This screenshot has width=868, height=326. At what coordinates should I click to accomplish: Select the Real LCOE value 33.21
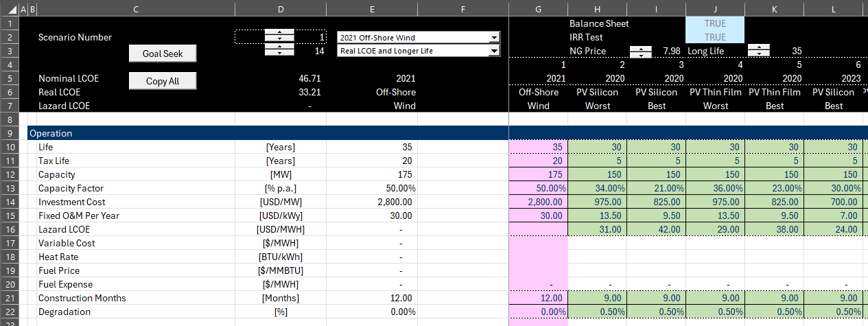click(309, 92)
